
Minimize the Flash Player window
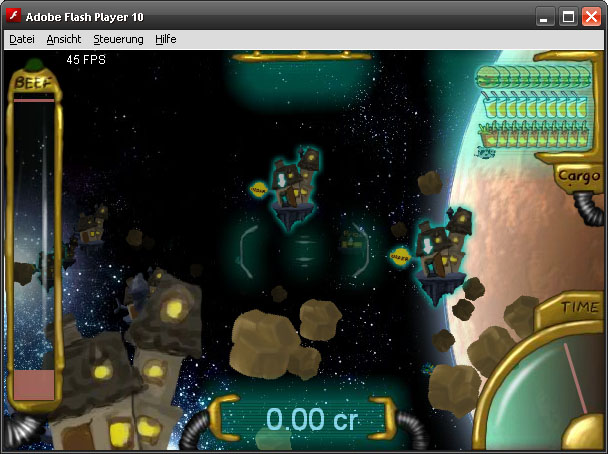tap(544, 17)
